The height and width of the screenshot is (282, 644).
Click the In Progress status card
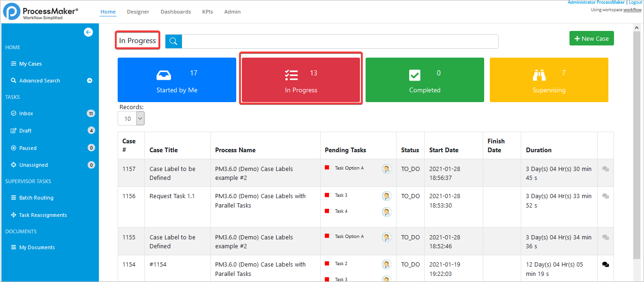300,80
